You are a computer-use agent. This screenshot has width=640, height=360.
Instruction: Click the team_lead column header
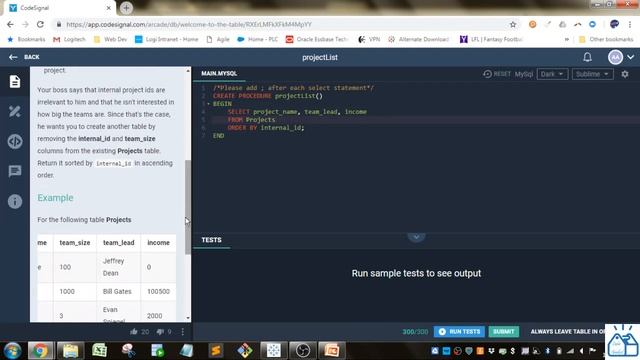[x=118, y=242]
